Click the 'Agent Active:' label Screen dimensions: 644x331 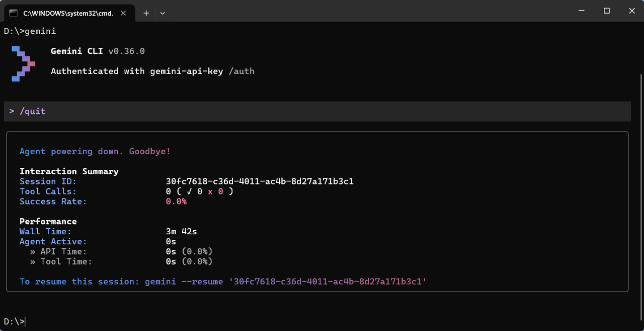click(53, 242)
